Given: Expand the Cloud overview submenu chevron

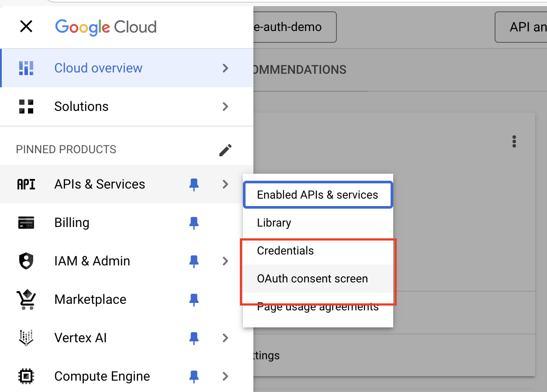Looking at the screenshot, I should point(225,68).
